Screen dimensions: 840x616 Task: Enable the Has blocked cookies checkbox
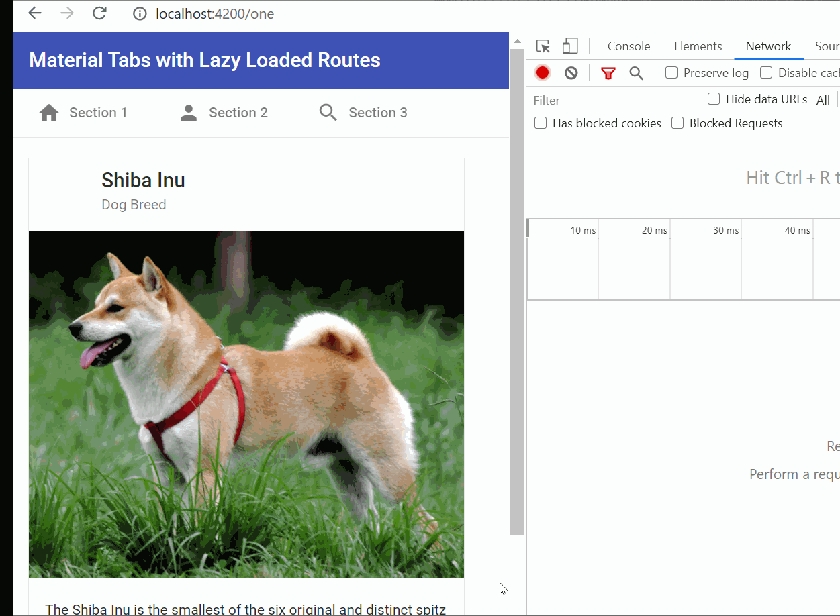point(541,123)
